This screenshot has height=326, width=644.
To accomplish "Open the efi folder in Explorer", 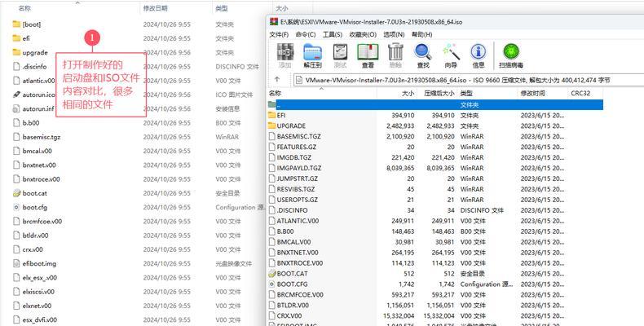I will click(x=21, y=38).
